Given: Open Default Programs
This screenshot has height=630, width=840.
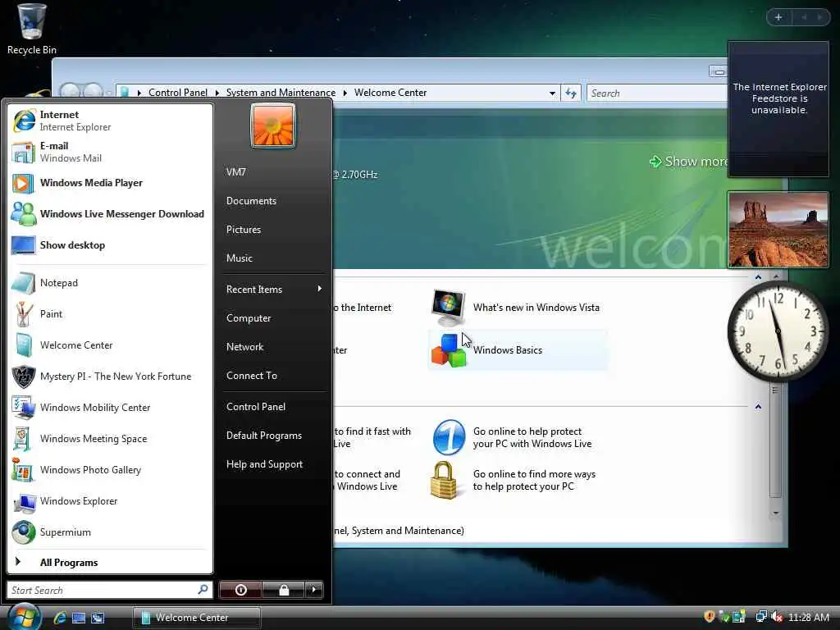Looking at the screenshot, I should [272, 436].
